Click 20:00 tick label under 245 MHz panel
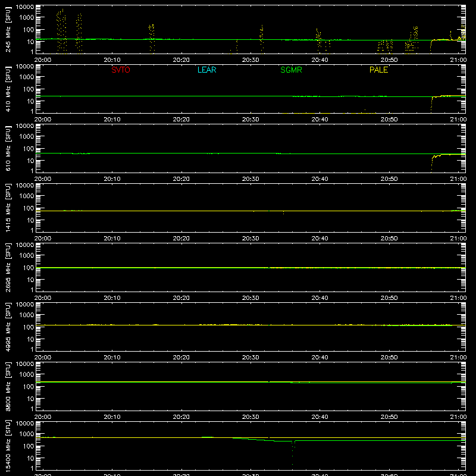476x476 pixels. click(43, 60)
